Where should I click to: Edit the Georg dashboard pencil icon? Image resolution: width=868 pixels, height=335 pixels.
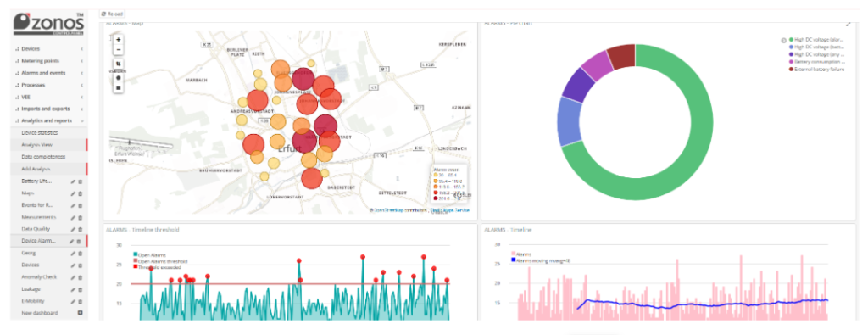(x=73, y=254)
